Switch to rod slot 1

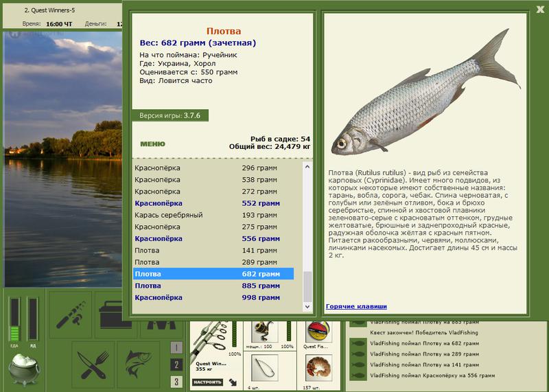coord(176,347)
